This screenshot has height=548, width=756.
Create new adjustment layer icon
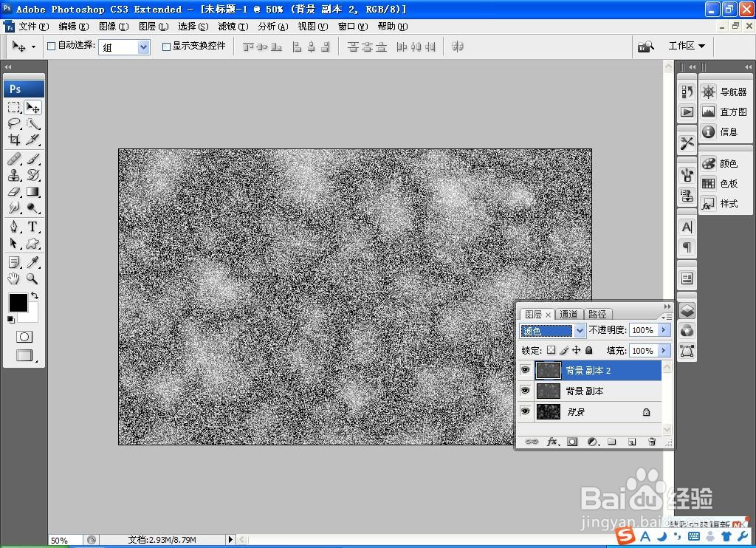[x=593, y=442]
